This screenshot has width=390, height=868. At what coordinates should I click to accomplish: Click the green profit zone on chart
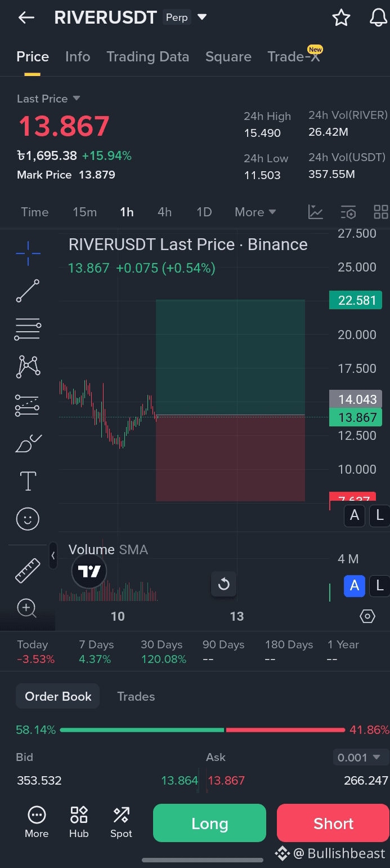(x=230, y=357)
